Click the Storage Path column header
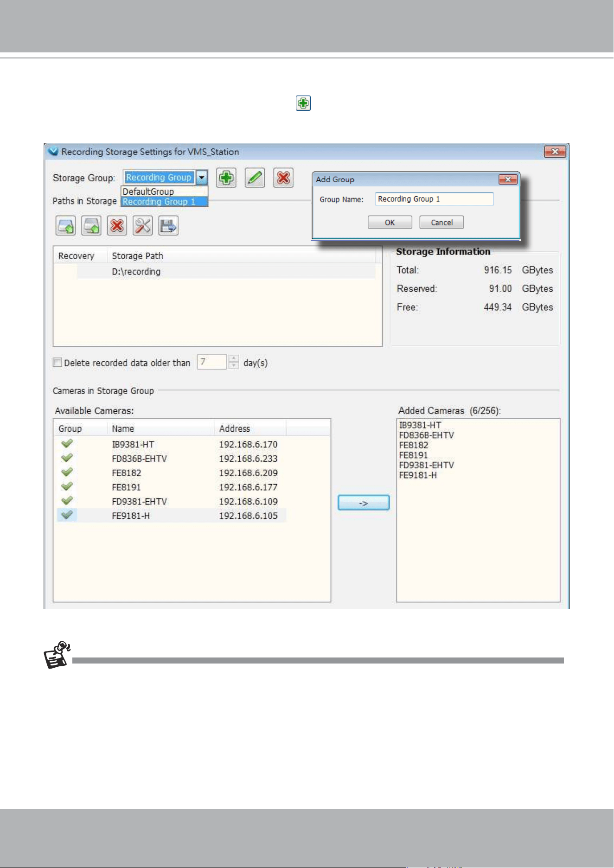Screen dimensions: 614x868 (x=241, y=256)
